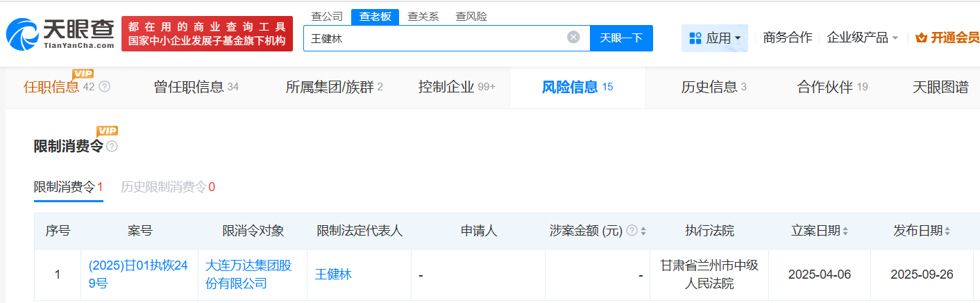This screenshot has height=303, width=980.
Task: Click the TianYanCha logo
Action: coord(60,33)
